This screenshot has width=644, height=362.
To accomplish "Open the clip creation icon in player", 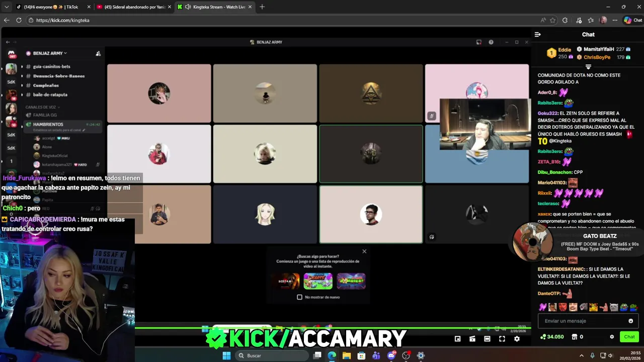I will 472,339.
